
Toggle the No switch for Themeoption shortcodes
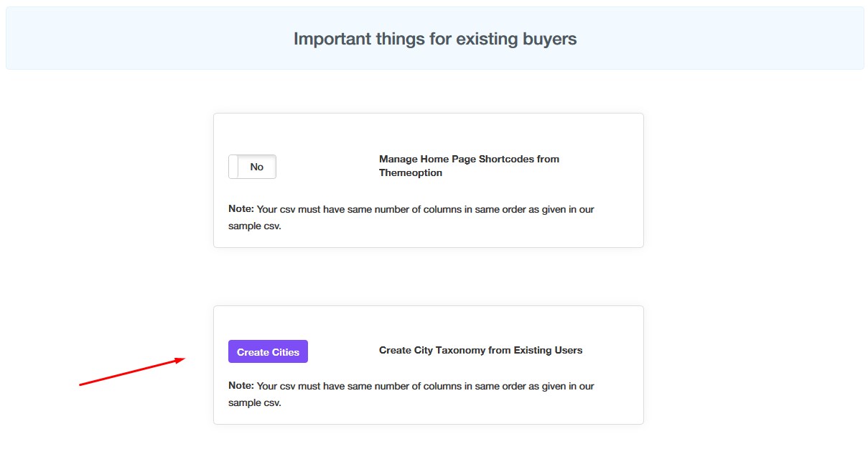tap(252, 167)
